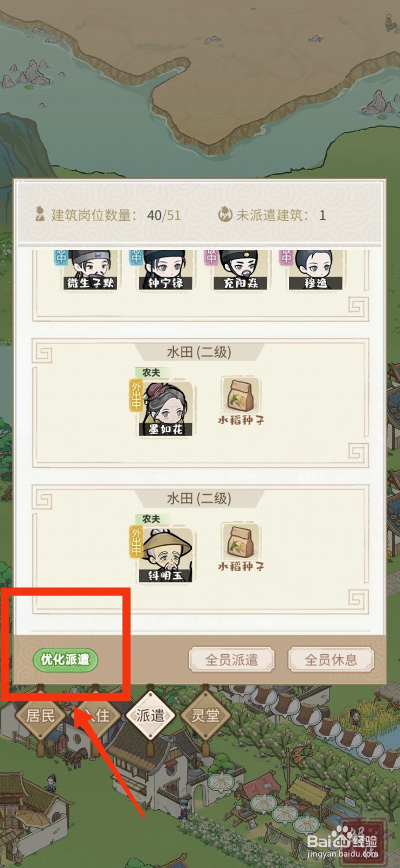Tap the 全员派遣 button
400x868 pixels.
click(x=231, y=660)
